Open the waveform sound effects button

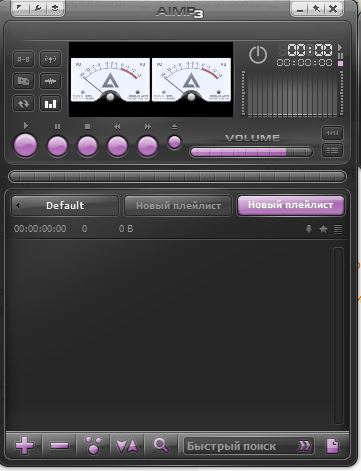click(x=50, y=81)
